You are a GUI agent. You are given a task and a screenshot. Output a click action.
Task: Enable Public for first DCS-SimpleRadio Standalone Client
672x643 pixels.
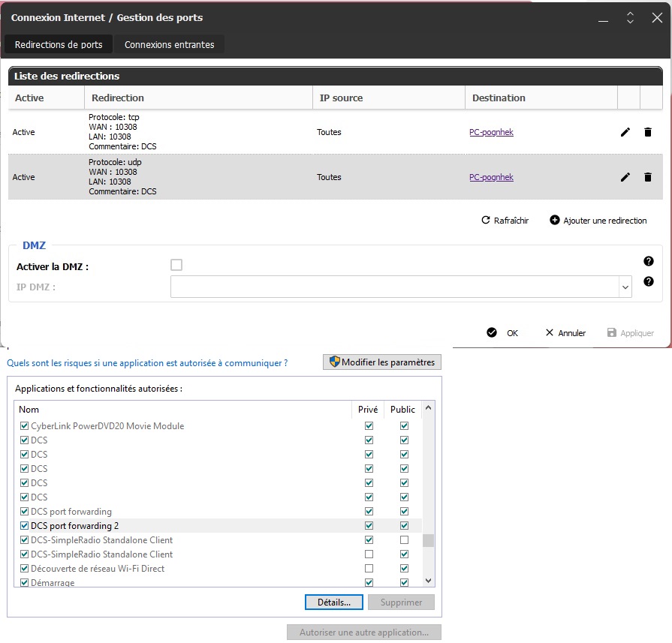coord(404,539)
